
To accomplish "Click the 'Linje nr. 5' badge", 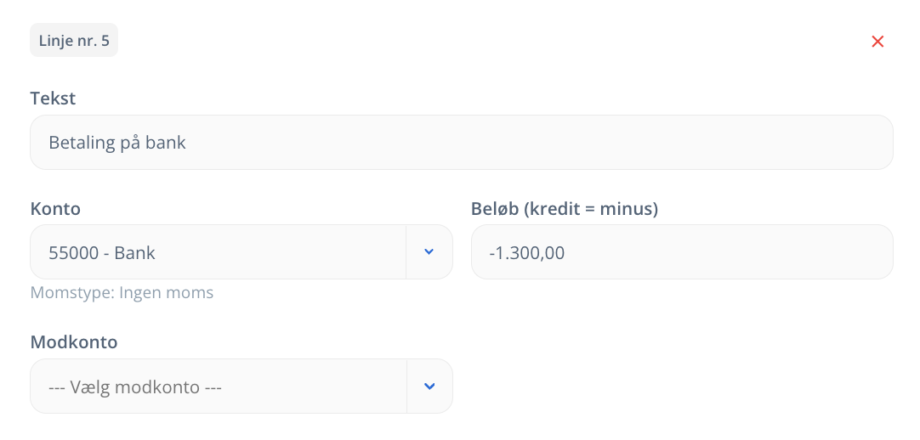I will [x=74, y=40].
